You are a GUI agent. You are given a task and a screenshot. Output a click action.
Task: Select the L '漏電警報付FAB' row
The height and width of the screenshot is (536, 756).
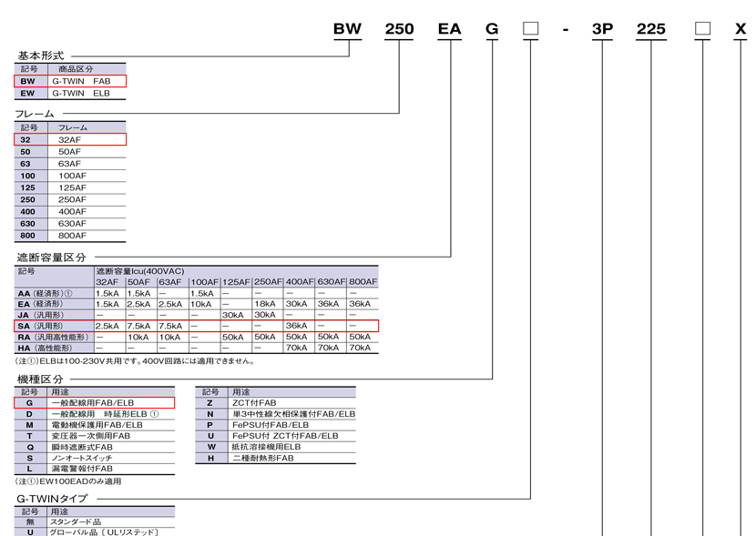95,469
